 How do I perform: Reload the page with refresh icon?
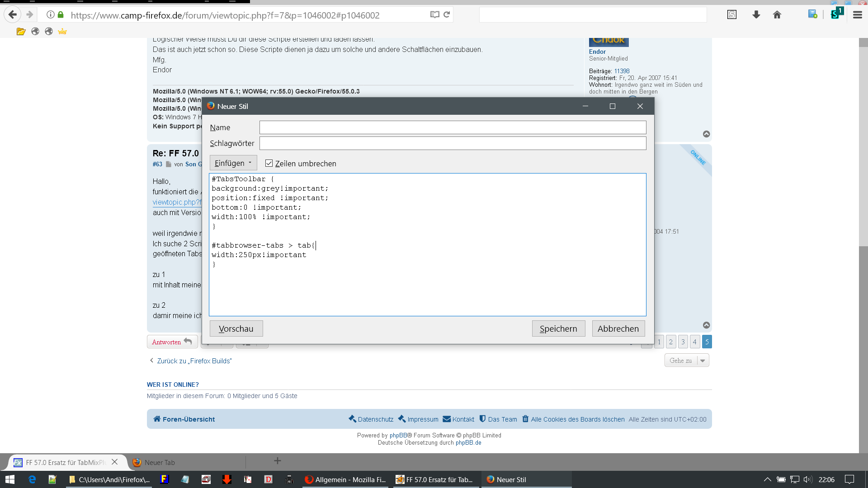point(447,14)
